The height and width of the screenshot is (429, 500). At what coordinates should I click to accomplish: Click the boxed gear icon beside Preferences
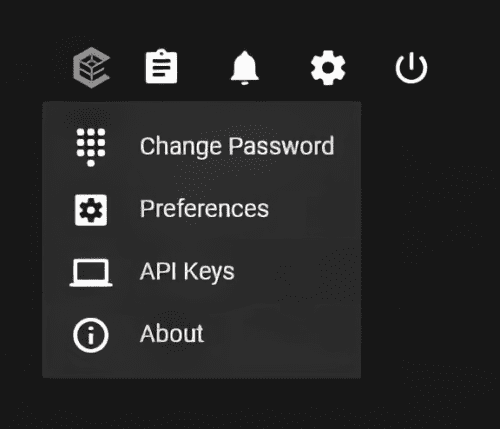click(91, 210)
